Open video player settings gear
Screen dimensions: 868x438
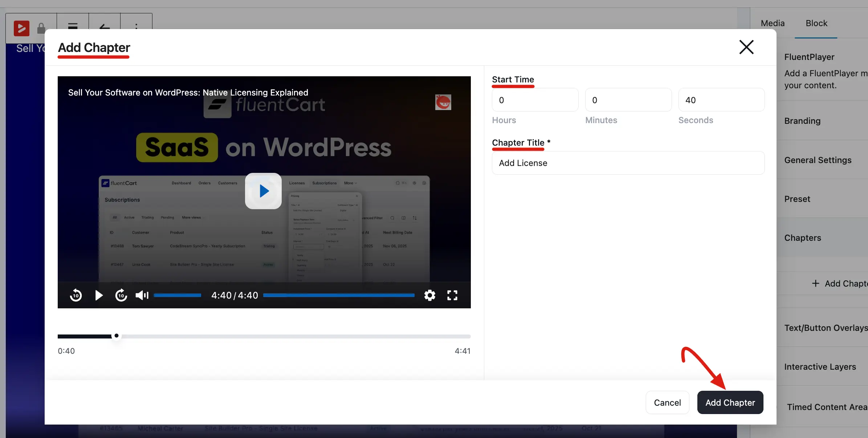coord(430,295)
